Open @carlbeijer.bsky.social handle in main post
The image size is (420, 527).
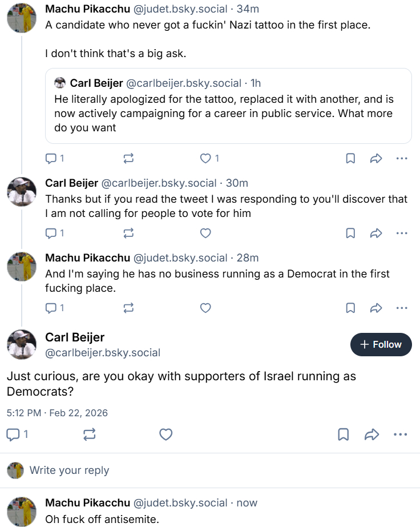pyautogui.click(x=103, y=353)
